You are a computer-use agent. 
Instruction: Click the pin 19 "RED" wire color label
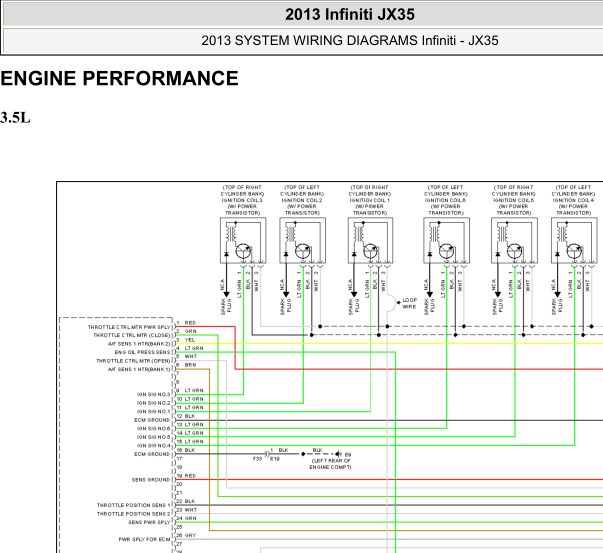[190, 476]
